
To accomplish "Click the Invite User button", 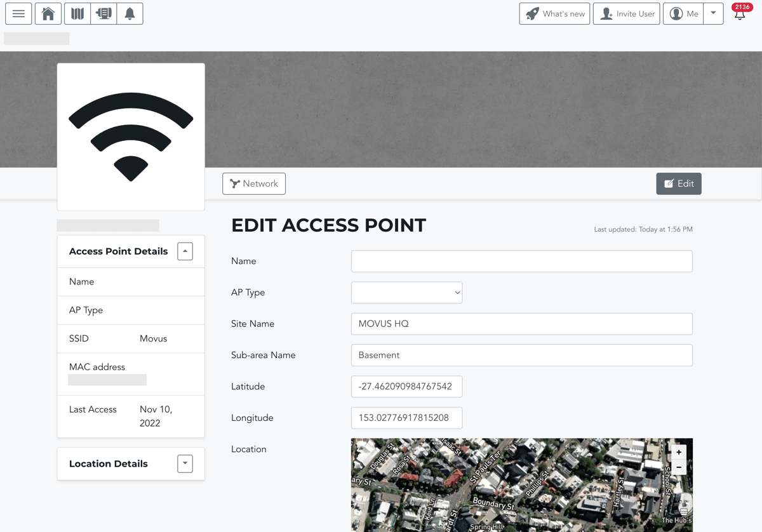I will point(626,13).
